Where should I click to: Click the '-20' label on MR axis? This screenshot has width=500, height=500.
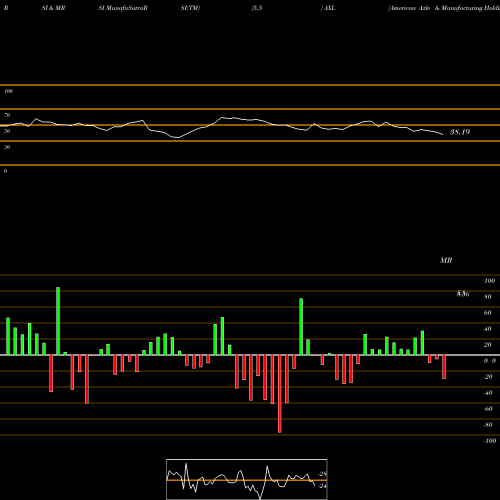[x=488, y=377]
